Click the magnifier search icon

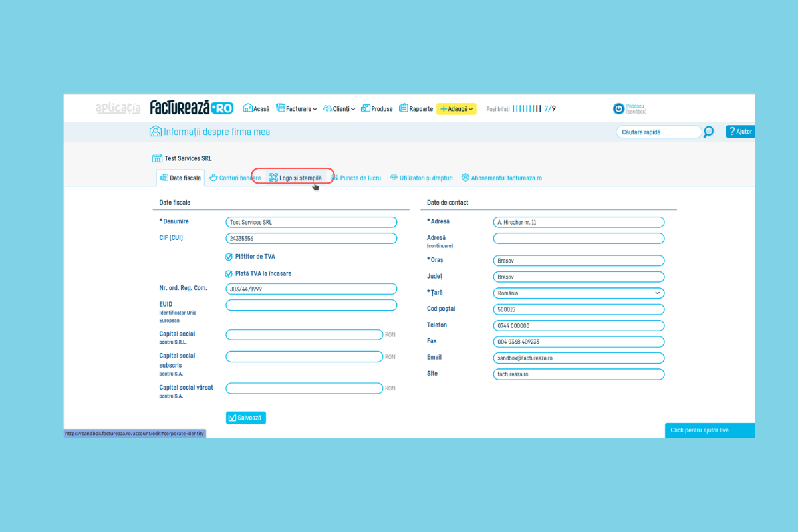709,132
